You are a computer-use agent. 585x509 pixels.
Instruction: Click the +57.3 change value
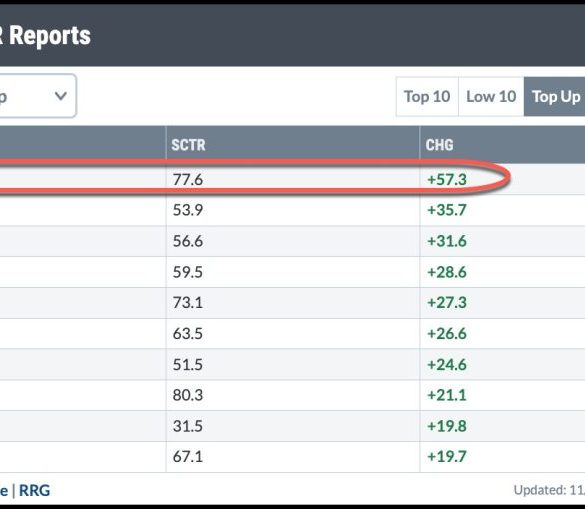tap(447, 179)
